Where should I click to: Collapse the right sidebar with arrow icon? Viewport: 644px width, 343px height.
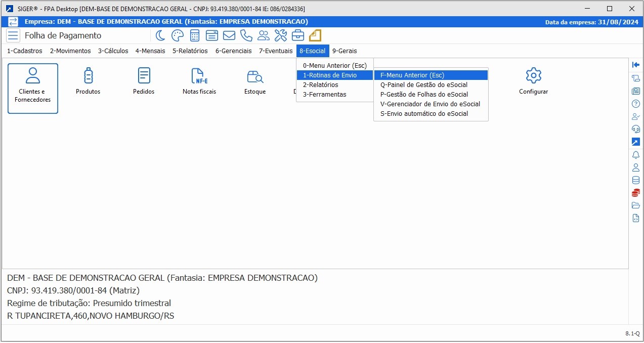[x=636, y=65]
